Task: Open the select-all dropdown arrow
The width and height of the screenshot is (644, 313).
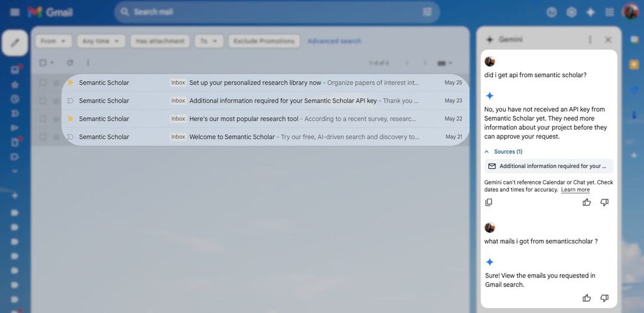Action: tap(52, 63)
